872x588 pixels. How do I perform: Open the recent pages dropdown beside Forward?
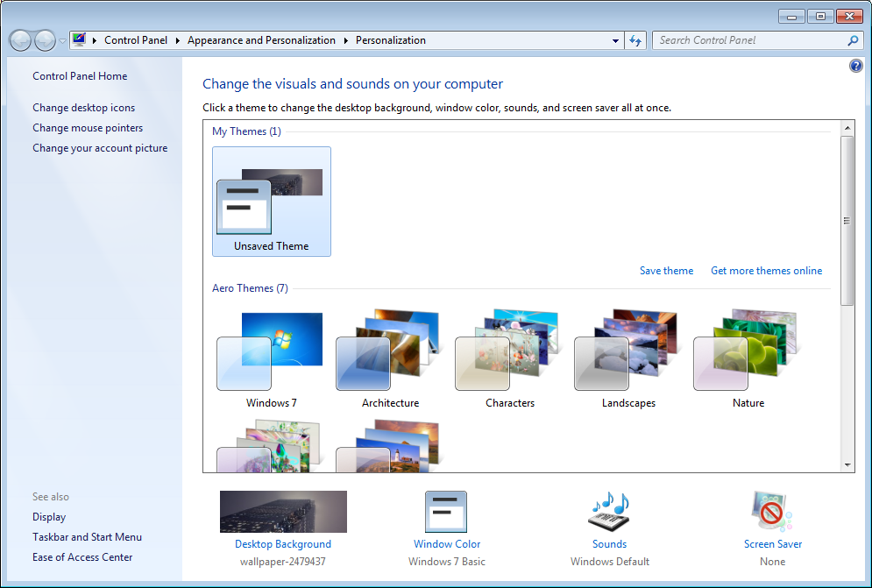coord(62,40)
